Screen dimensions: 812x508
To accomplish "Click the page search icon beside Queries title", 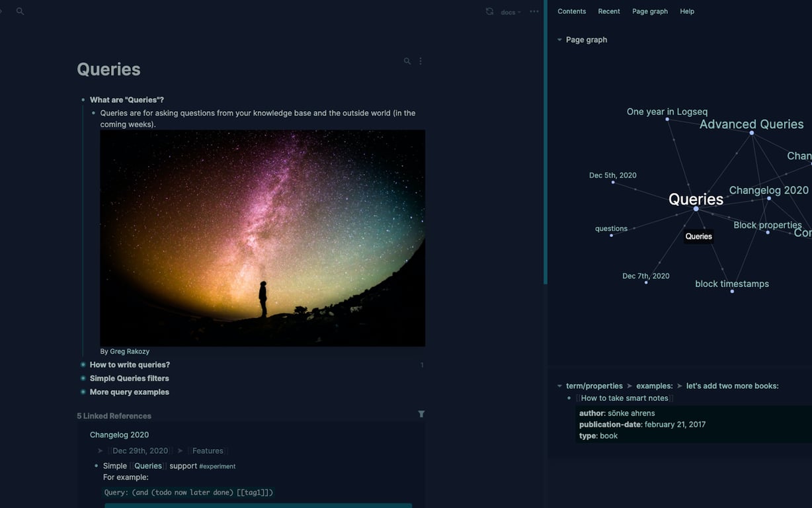I will click(407, 61).
